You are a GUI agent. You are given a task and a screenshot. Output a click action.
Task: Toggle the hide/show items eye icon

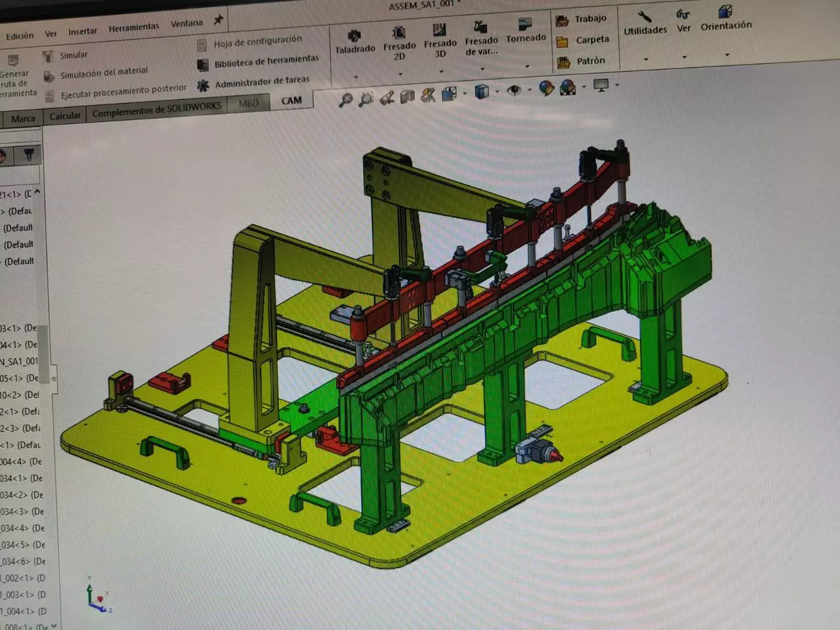(x=514, y=91)
